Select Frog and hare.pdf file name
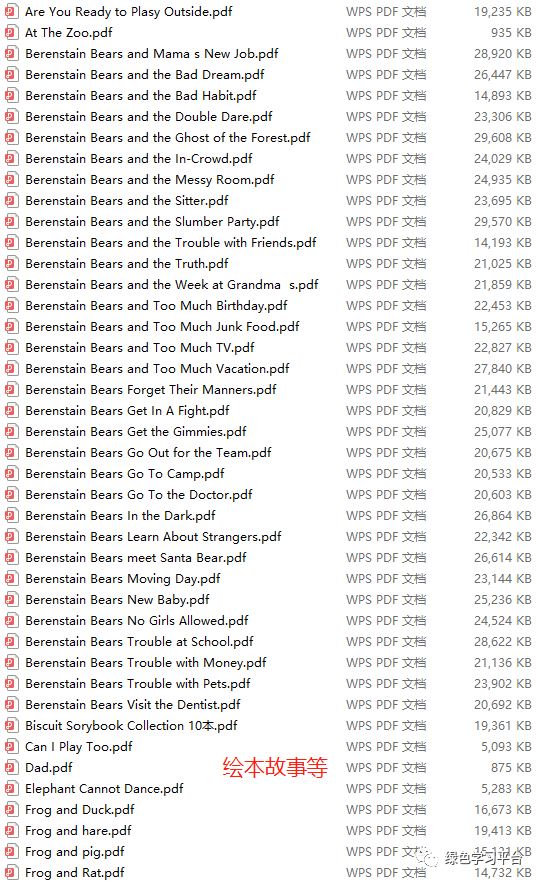Screen dimensions: 539x882 78,831
